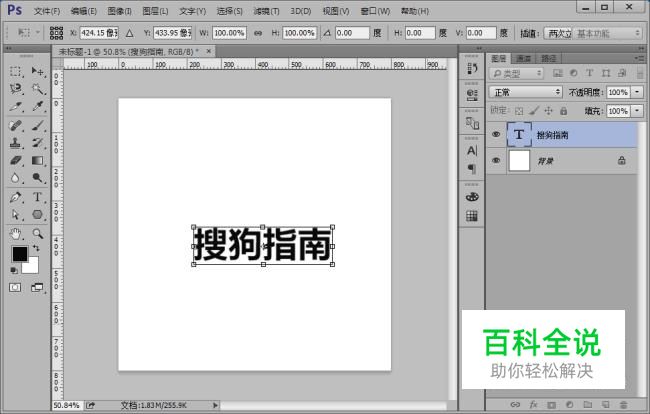650x414 pixels.
Task: Select the Move tool
Action: 38,71
